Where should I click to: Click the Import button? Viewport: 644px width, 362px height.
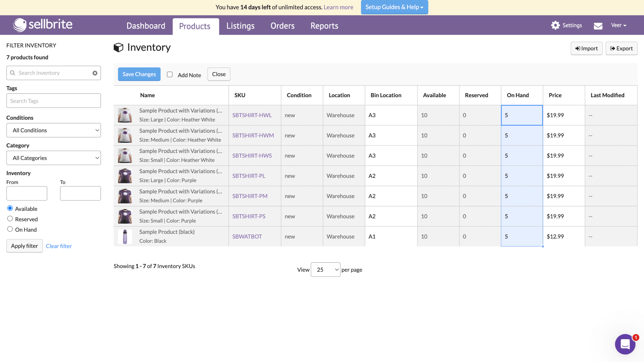pyautogui.click(x=587, y=48)
